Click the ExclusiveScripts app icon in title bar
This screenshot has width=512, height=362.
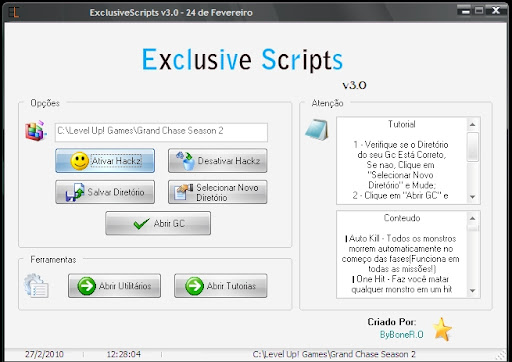[x=14, y=12]
